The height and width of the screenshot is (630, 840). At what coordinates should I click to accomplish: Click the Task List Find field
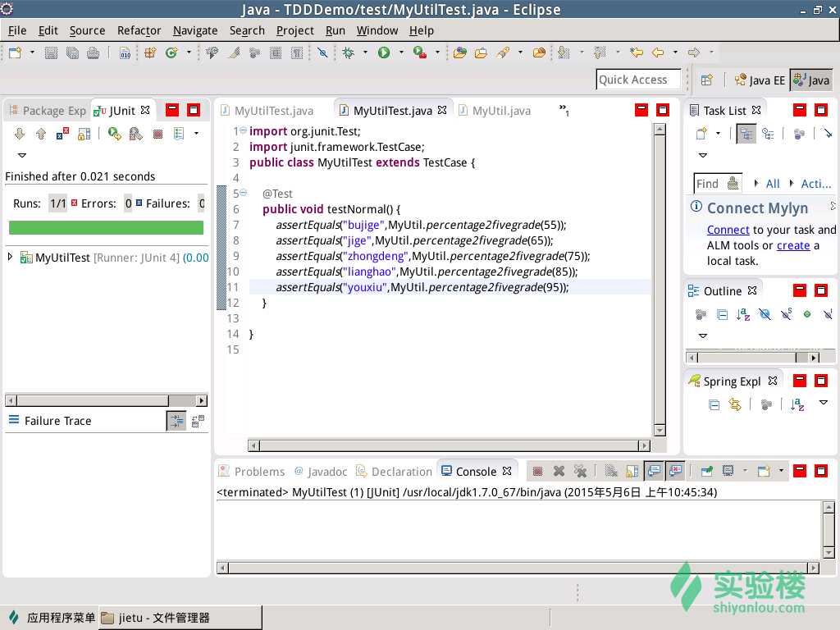coord(718,184)
